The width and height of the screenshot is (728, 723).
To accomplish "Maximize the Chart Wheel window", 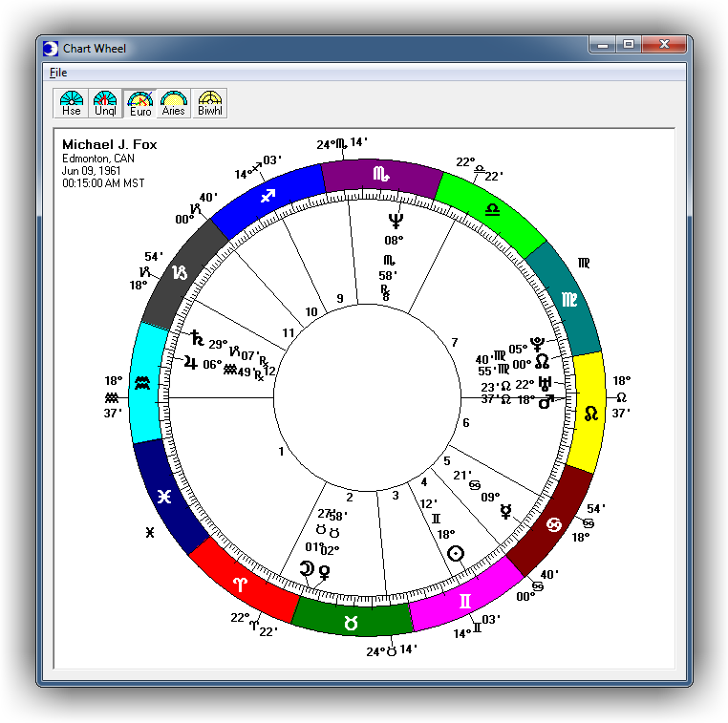I will [x=629, y=45].
